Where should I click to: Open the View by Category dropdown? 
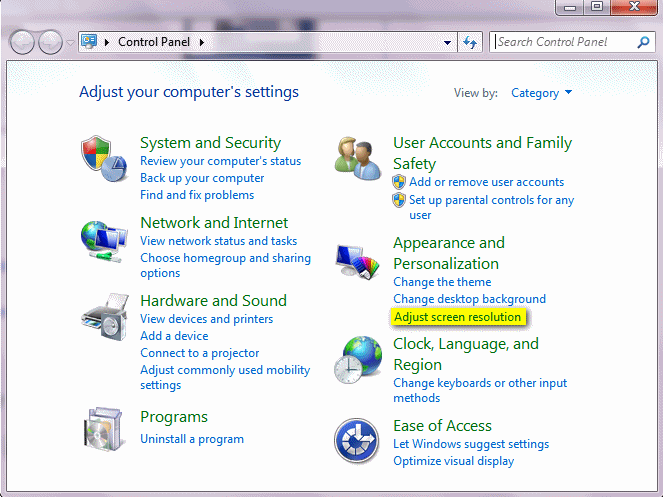coord(541,93)
